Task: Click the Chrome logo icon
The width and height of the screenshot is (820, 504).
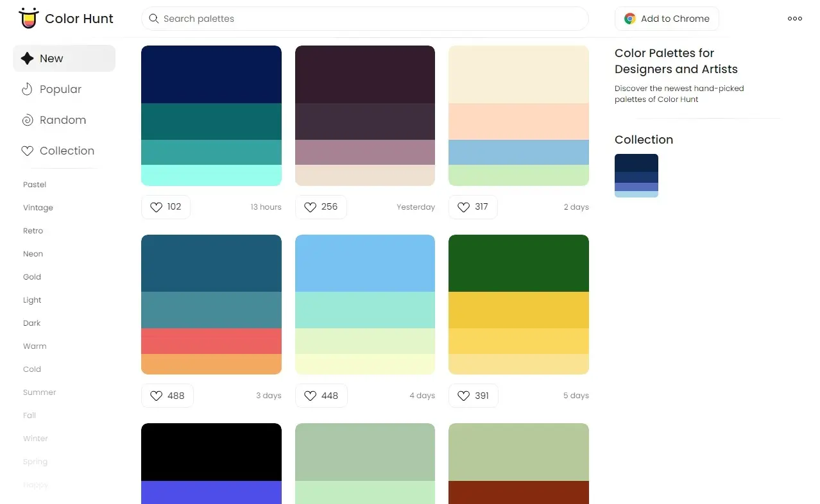Action: pyautogui.click(x=630, y=19)
